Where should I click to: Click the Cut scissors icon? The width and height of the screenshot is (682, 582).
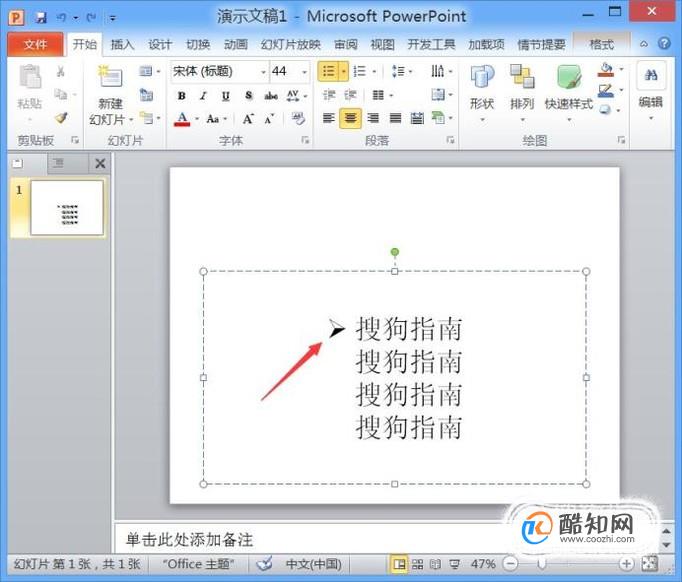tap(60, 71)
